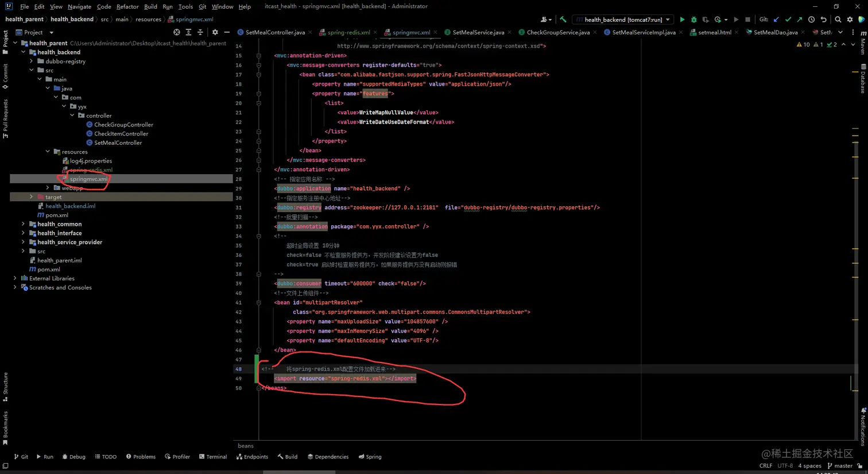This screenshot has height=474, width=868.
Task: Change CRLF line separator in status bar
Action: 766,466
